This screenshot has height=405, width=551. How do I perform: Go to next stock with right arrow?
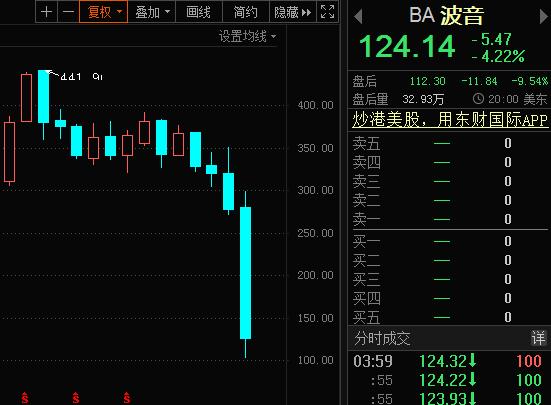tap(544, 17)
